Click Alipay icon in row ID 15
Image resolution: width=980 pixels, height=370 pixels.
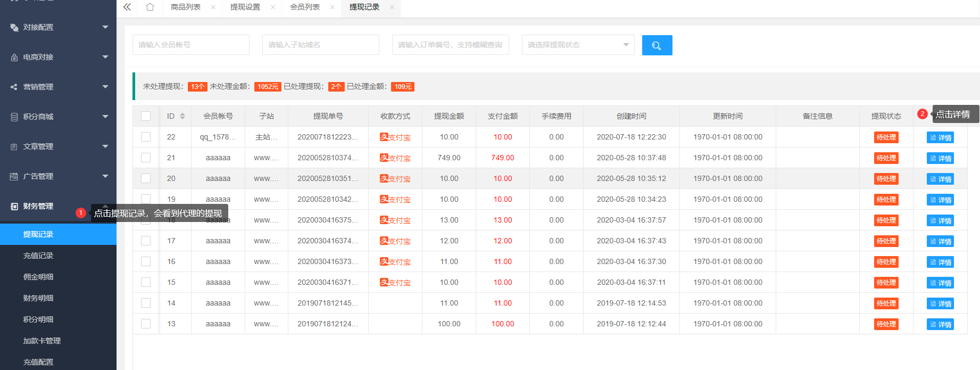384,282
